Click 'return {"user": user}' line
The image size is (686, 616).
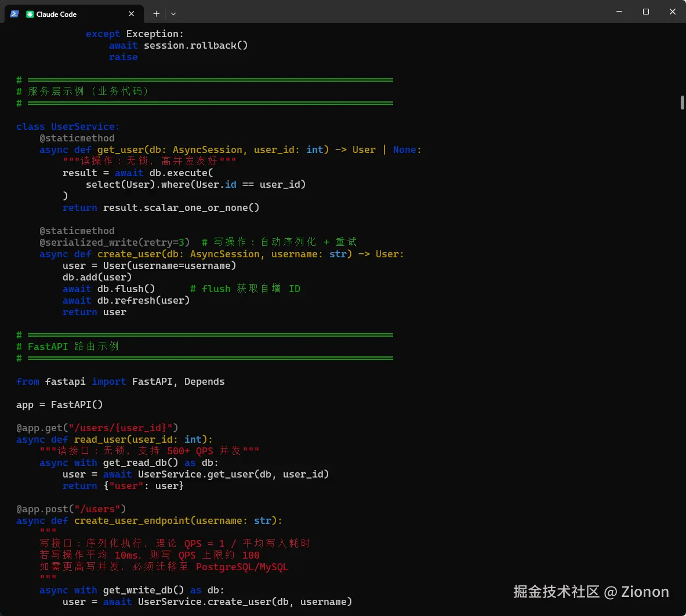point(123,486)
